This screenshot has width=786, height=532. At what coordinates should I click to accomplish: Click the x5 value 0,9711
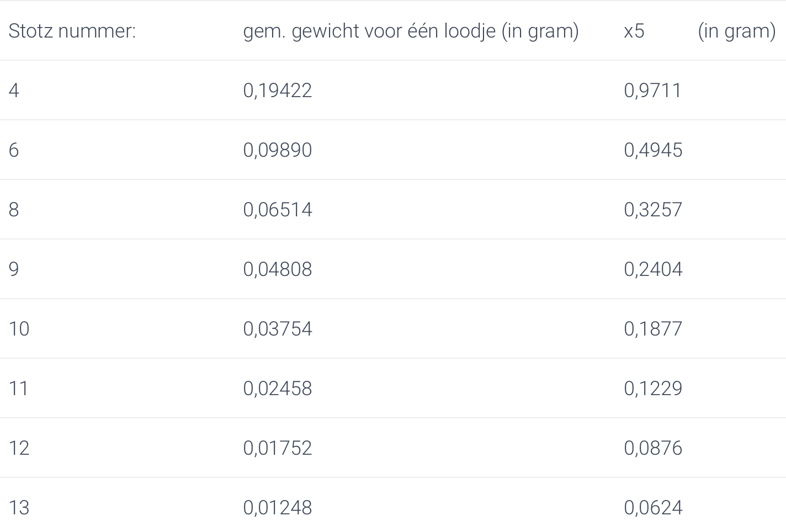(652, 91)
